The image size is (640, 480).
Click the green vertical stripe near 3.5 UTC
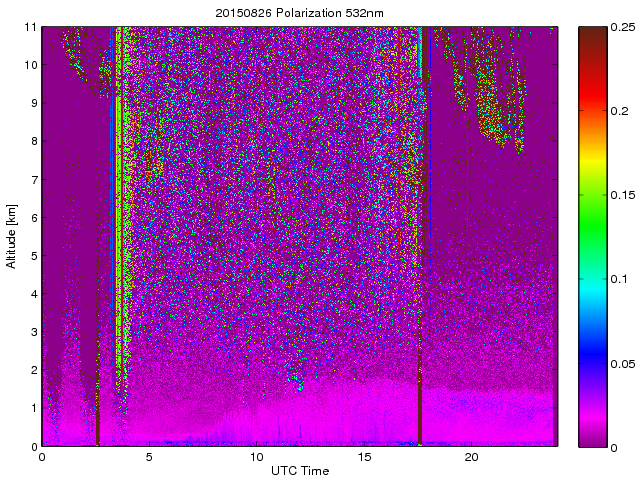coord(120,200)
